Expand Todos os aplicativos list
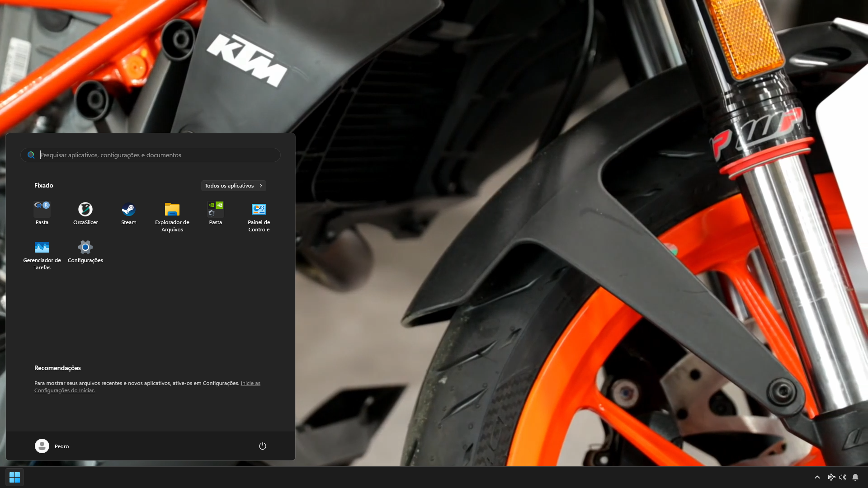 coord(234,186)
